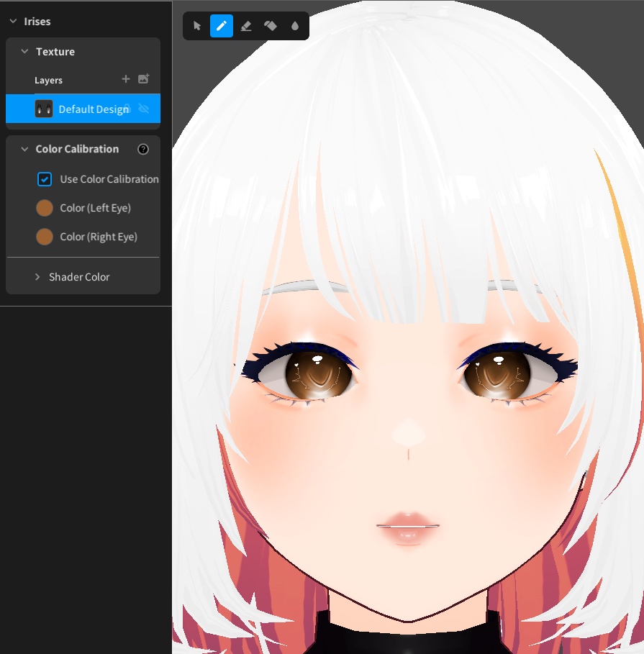Expand the Shader Color section

point(37,276)
